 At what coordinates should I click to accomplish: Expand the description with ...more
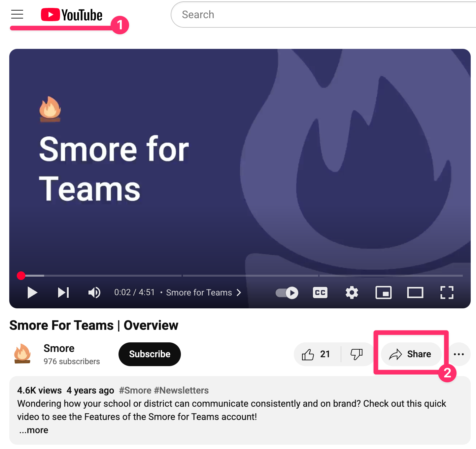(34, 430)
